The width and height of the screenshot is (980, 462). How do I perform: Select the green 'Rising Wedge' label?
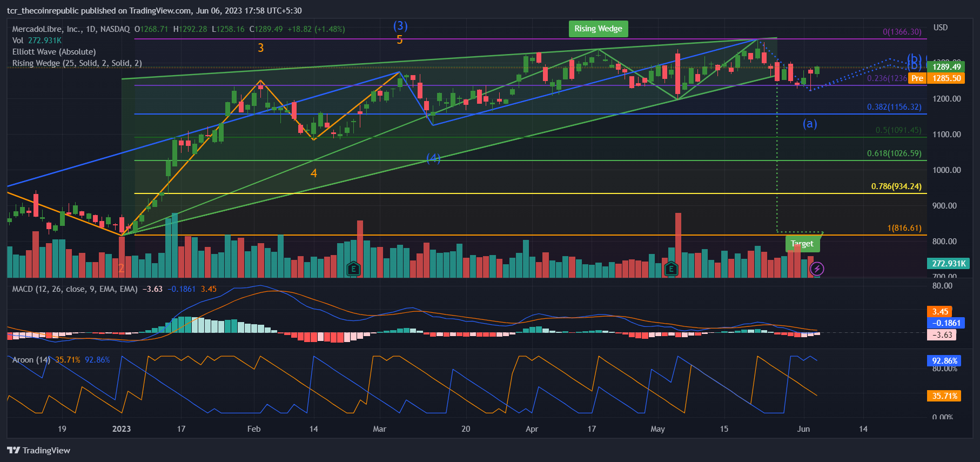tap(598, 29)
